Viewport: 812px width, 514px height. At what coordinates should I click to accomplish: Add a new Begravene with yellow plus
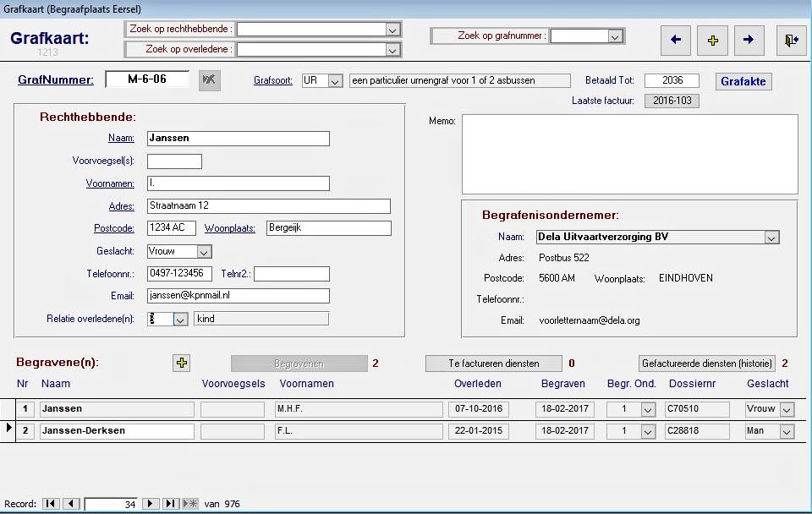point(182,363)
